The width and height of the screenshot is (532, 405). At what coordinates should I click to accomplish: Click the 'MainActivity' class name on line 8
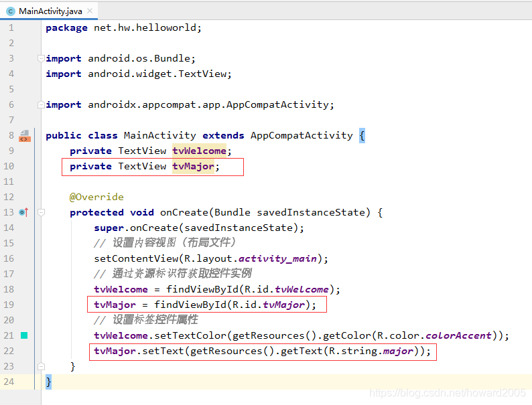click(x=160, y=136)
